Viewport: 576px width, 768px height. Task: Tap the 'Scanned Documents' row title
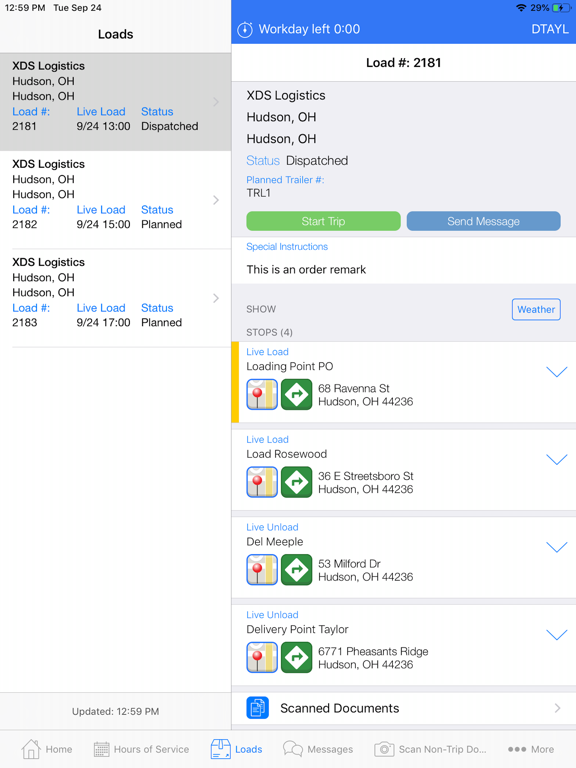[339, 708]
